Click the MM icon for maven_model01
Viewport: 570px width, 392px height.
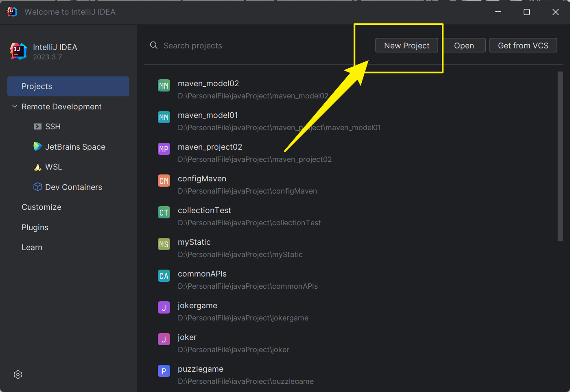[164, 117]
